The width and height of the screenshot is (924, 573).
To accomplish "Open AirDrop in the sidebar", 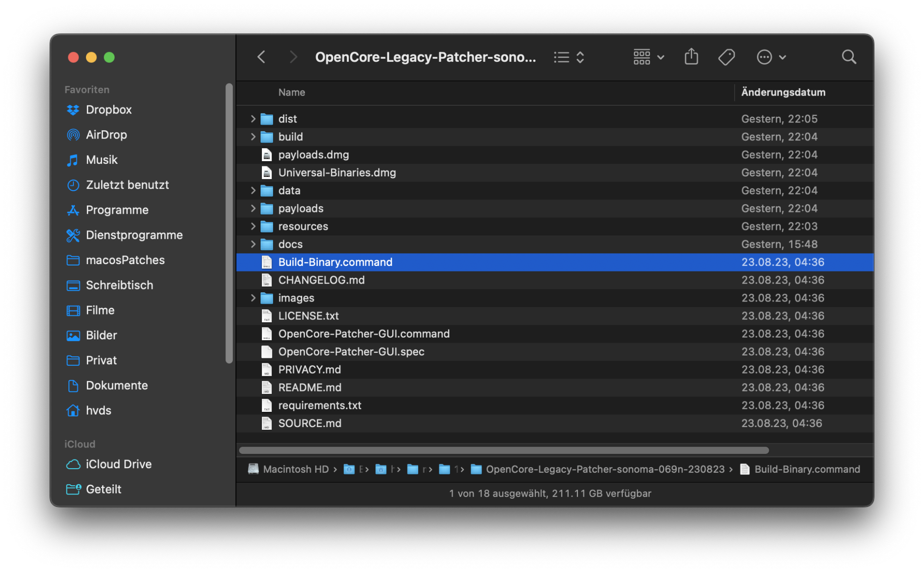I will 106,135.
